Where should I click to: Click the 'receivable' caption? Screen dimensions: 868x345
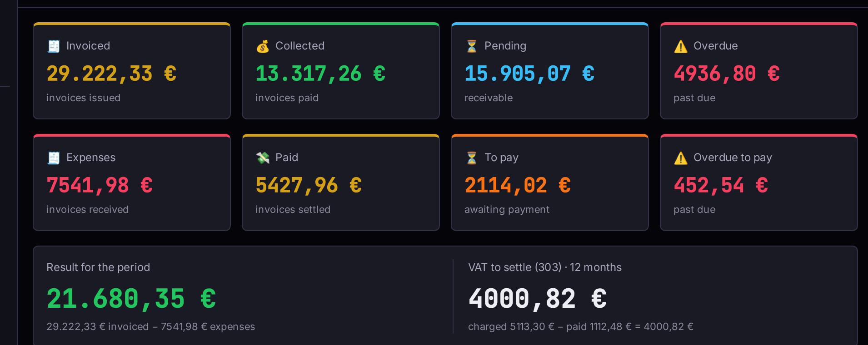pyautogui.click(x=489, y=98)
